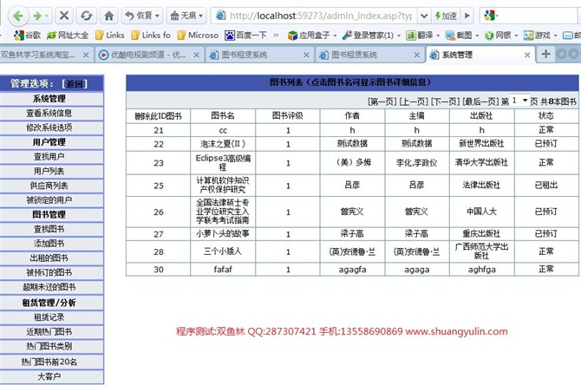Show more bookmarks with the double chevron
This screenshot has height=392, width=581.
[x=276, y=36]
